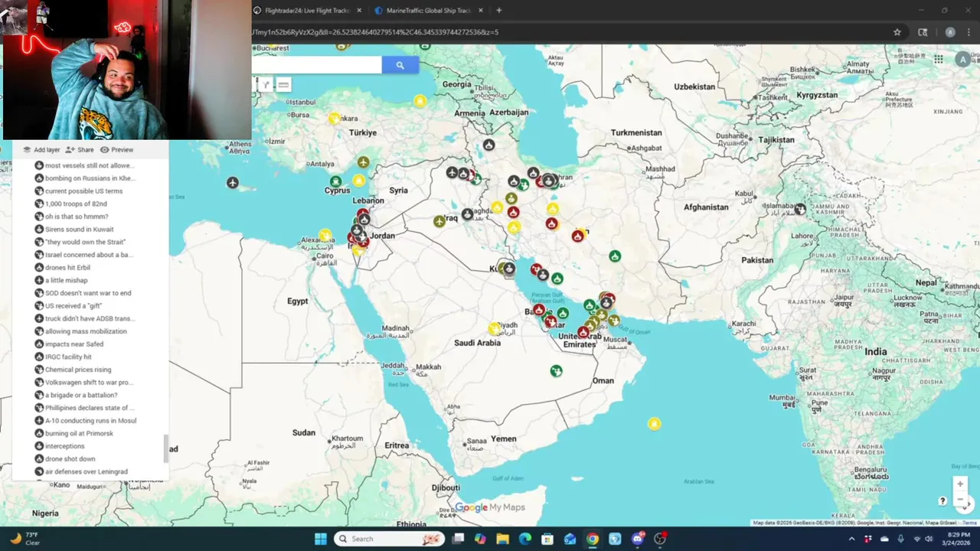Bookmark this page with the star icon
Screen dimensions: 980x551
pos(897,32)
